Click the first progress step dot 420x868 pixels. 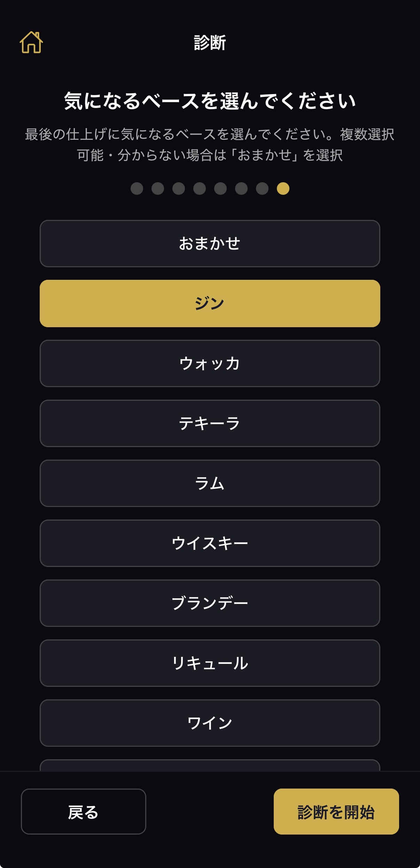pyautogui.click(x=137, y=189)
